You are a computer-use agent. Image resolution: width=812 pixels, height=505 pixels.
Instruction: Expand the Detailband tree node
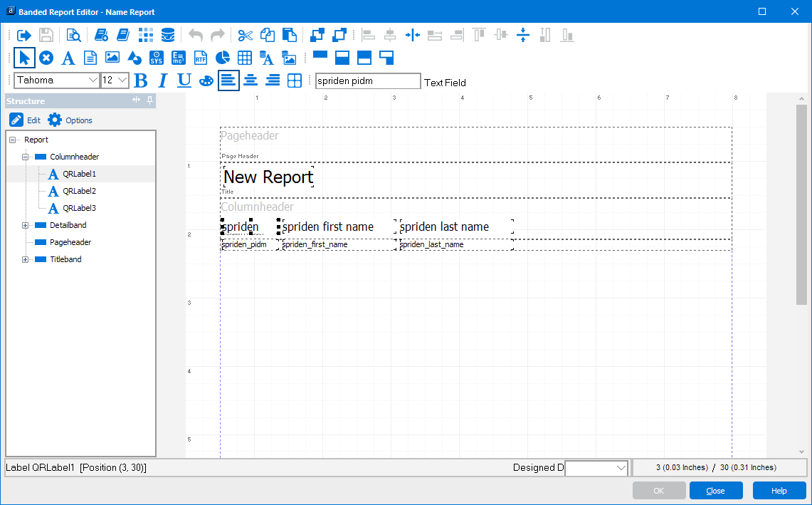click(25, 225)
